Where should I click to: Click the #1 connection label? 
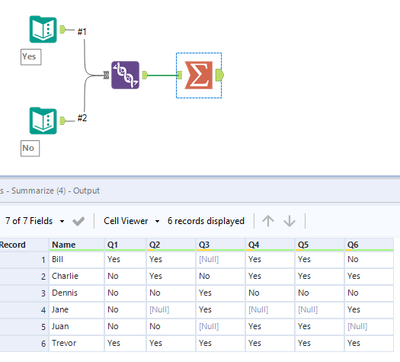(x=82, y=32)
